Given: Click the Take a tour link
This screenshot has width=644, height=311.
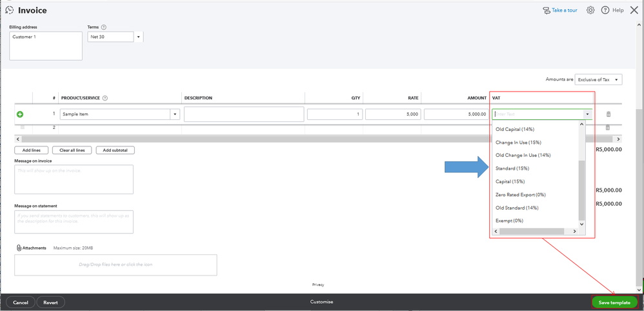Looking at the screenshot, I should pyautogui.click(x=560, y=10).
